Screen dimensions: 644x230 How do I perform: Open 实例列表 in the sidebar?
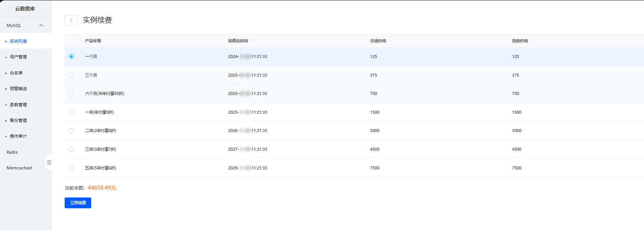pos(18,41)
